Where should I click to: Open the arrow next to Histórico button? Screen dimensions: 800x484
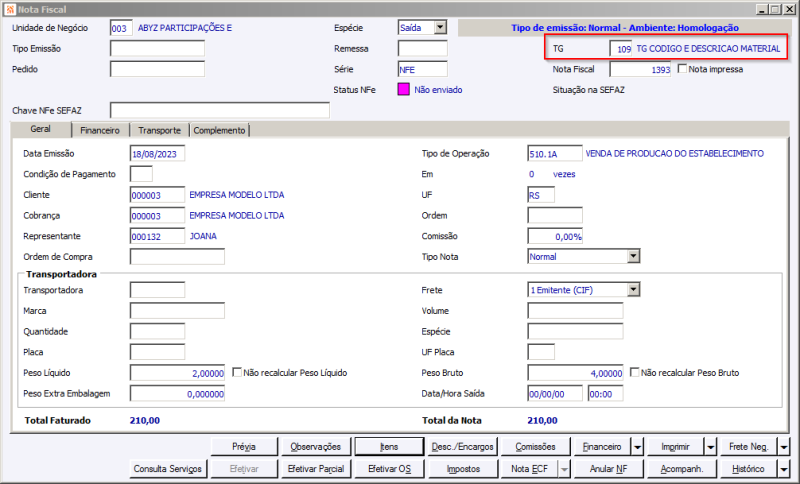pyautogui.click(x=784, y=469)
